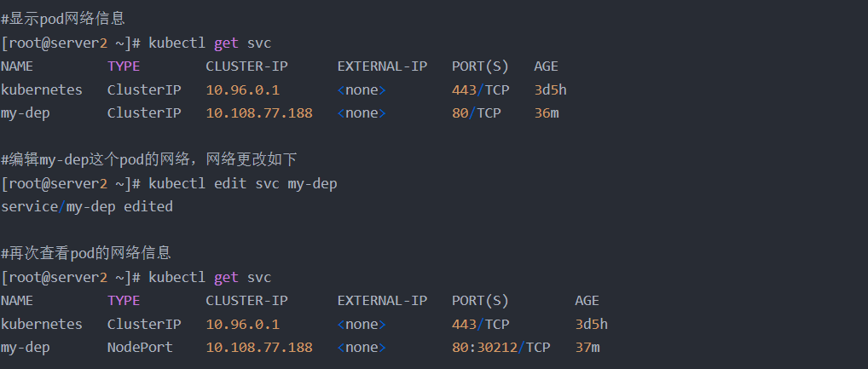Click the port value "80/TCP"
Image resolution: width=868 pixels, height=369 pixels.
(x=476, y=113)
